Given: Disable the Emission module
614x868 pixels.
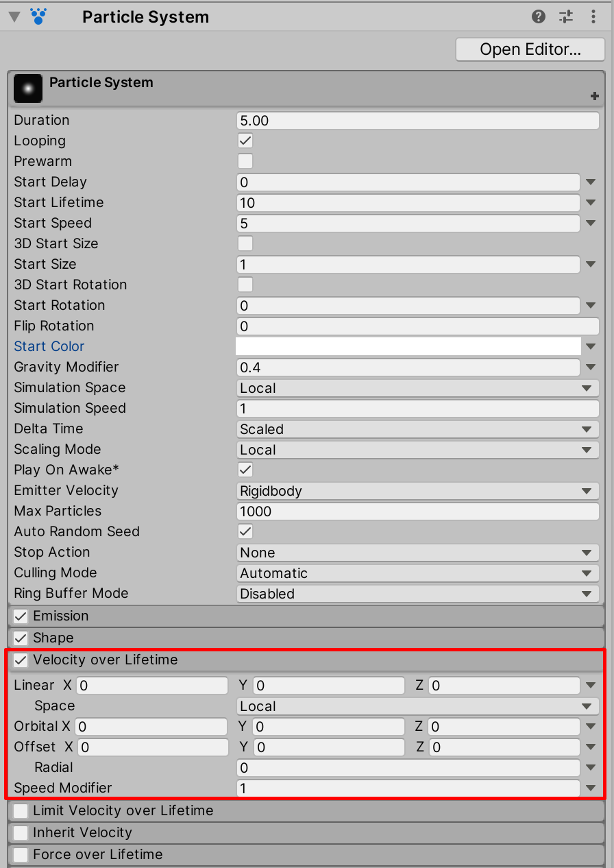Looking at the screenshot, I should click(x=20, y=616).
